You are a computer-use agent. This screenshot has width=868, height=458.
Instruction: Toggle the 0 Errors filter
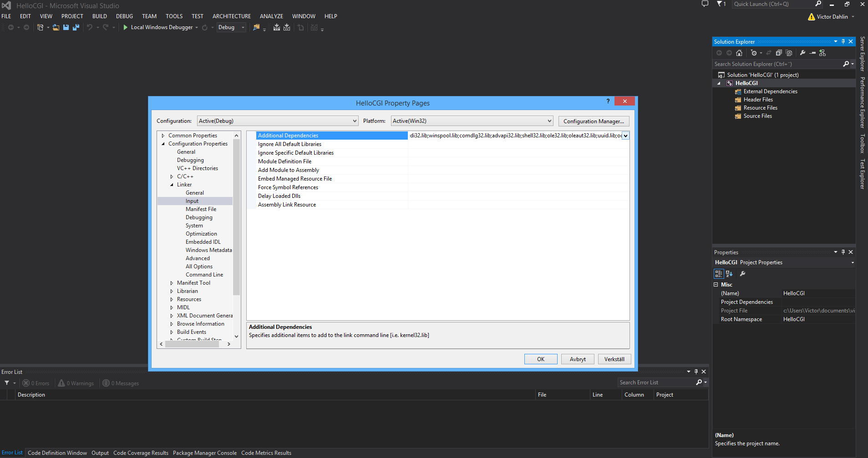click(36, 383)
